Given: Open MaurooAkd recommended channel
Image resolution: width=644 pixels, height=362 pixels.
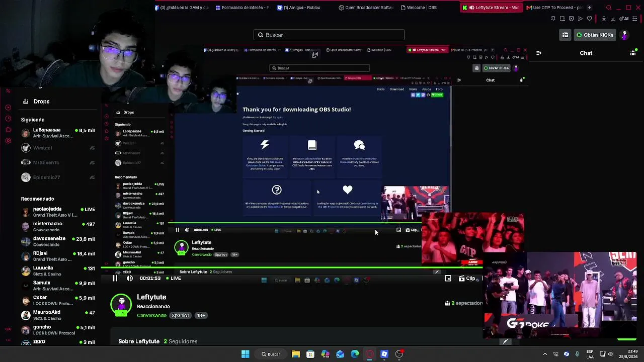Looking at the screenshot, I should (58, 315).
